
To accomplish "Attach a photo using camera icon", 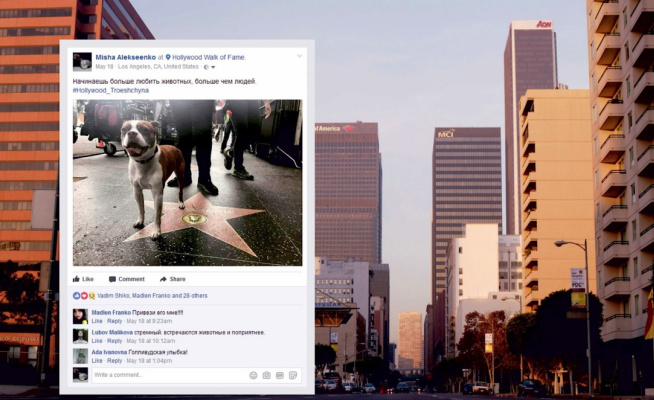I will (x=267, y=375).
